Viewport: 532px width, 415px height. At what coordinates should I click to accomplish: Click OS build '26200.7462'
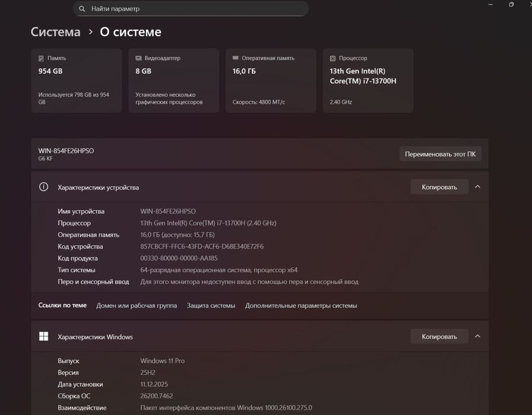point(156,396)
